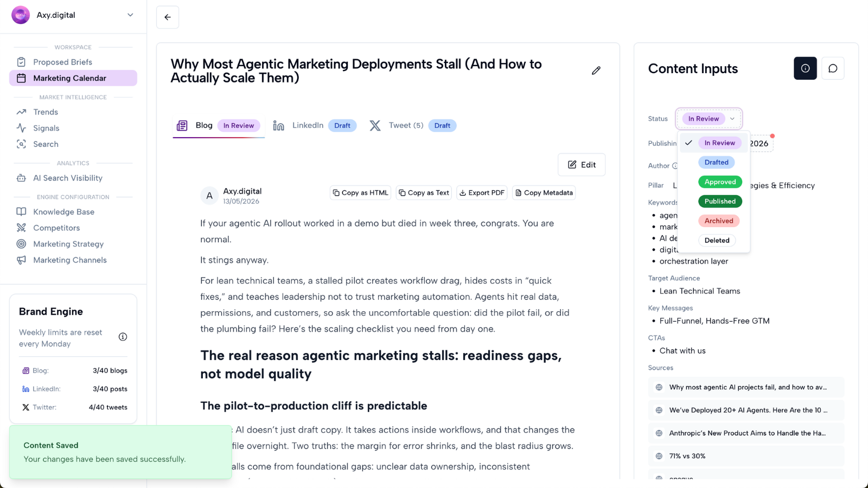Open source '71% vs 30%'
Screen dimensions: 868x488
[x=746, y=456]
